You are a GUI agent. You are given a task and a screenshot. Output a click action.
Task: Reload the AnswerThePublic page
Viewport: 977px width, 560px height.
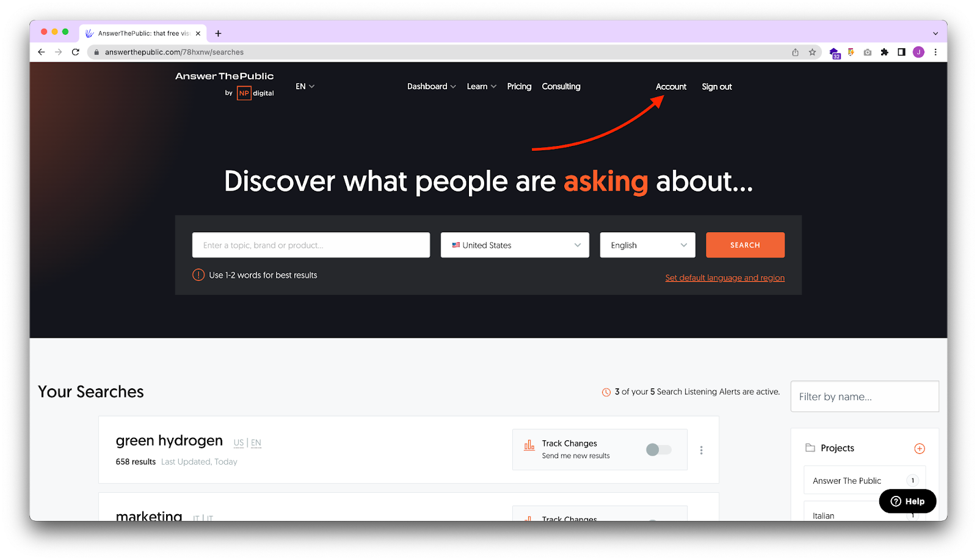76,52
